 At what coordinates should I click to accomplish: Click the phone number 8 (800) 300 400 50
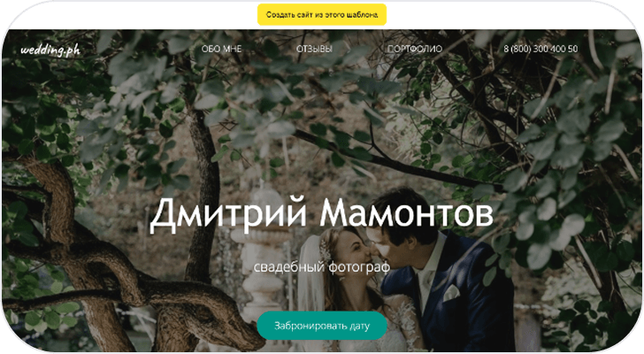click(x=540, y=49)
